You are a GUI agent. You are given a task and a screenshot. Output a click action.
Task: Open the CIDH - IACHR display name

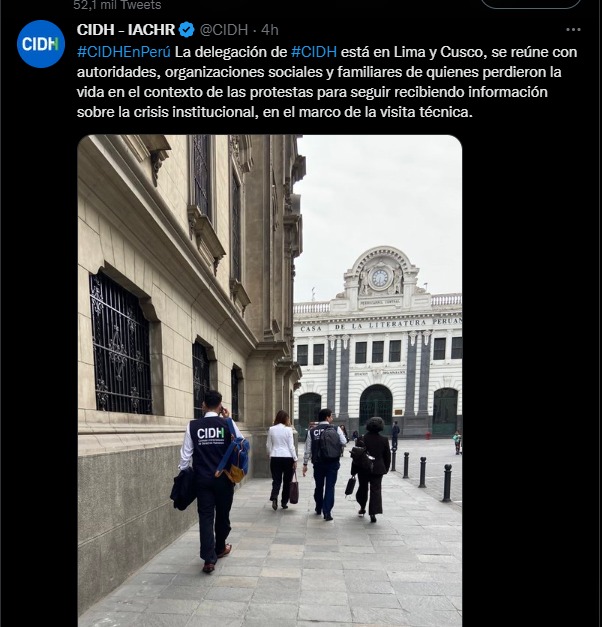pyautogui.click(x=126, y=30)
